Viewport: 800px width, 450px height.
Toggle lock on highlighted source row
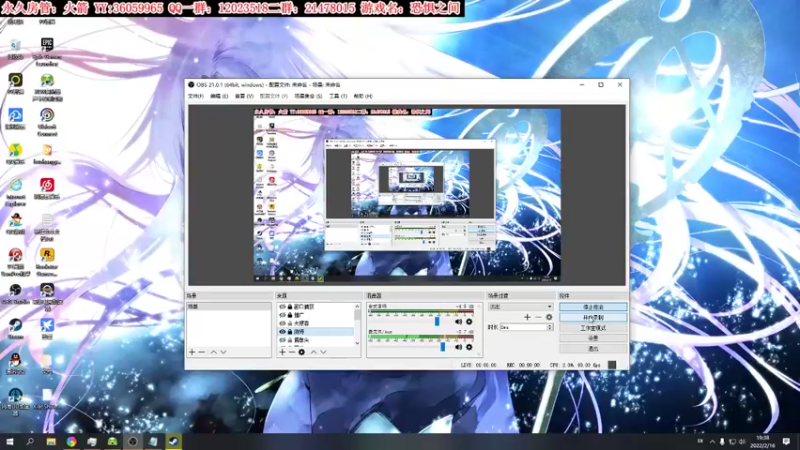tap(290, 332)
